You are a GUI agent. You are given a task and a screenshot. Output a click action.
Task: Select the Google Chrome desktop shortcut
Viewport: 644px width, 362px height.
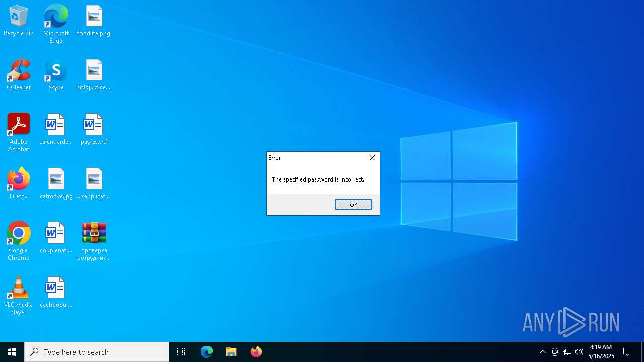point(19,241)
